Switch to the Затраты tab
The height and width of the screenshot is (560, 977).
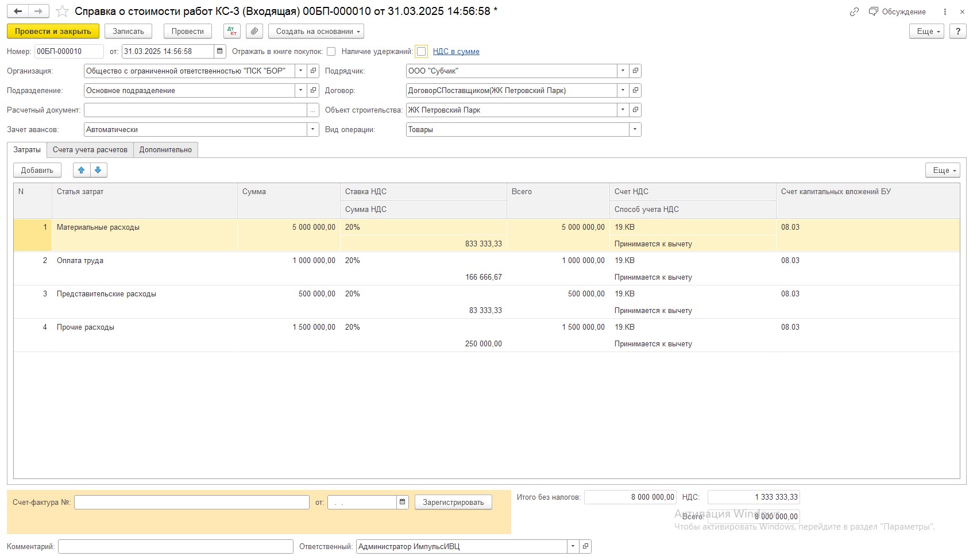click(x=27, y=150)
